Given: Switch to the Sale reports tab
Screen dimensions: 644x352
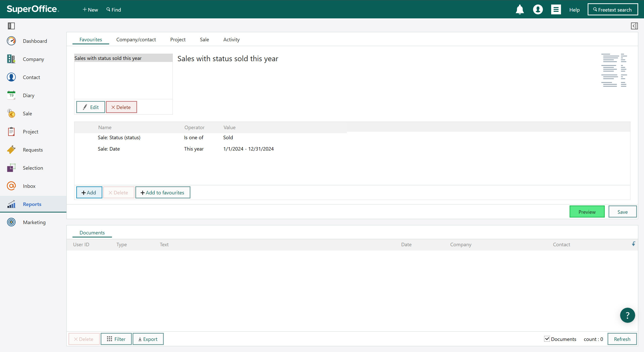Looking at the screenshot, I should (205, 40).
